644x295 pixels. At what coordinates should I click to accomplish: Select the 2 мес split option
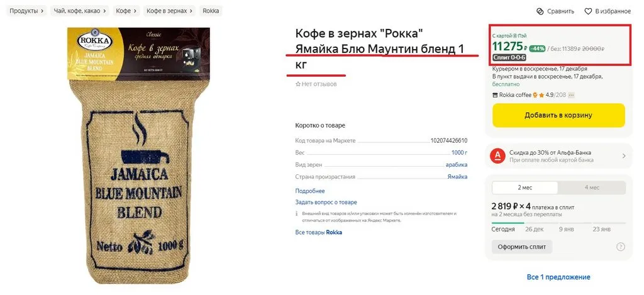(x=525, y=187)
